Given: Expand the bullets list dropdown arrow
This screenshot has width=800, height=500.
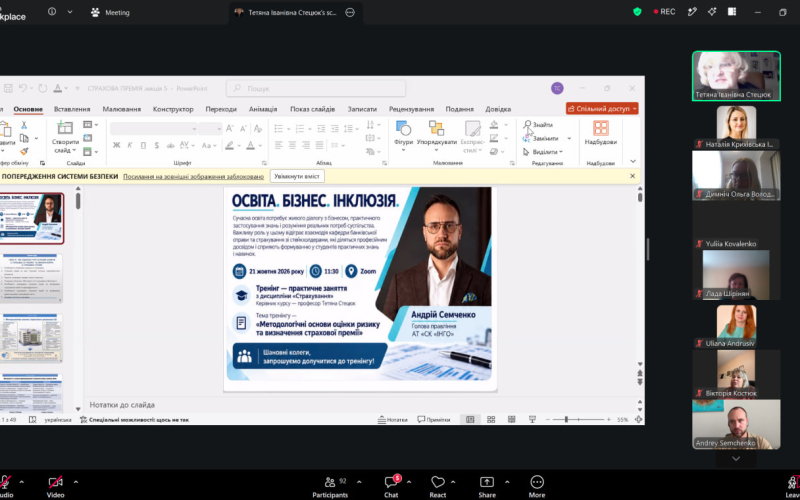Looking at the screenshot, I should (x=288, y=129).
